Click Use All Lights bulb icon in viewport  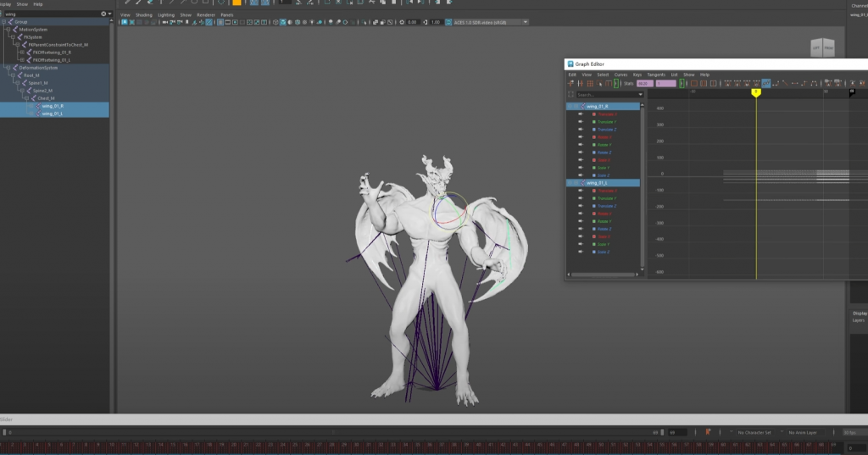click(x=312, y=22)
